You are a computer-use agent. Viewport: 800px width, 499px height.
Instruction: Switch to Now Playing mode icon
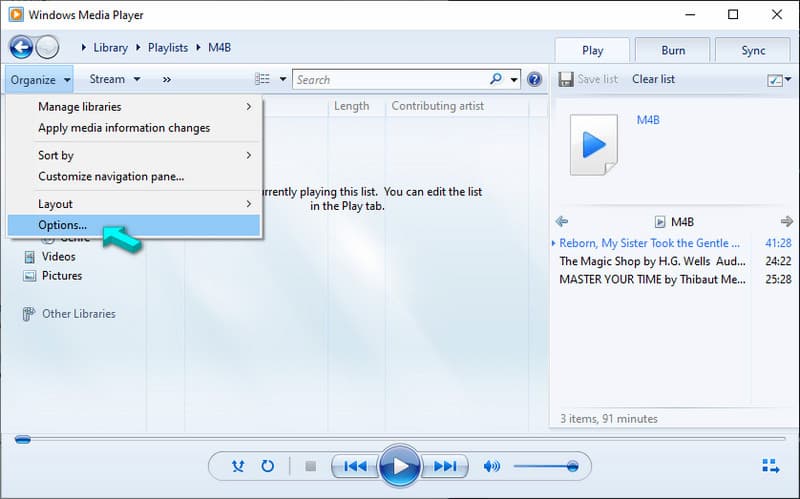coord(770,466)
